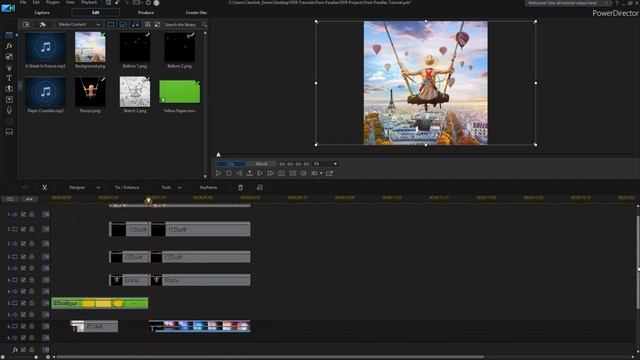This screenshot has width=640, height=360.
Task: Adjust volume via the speaker icon
Action: click(x=303, y=173)
